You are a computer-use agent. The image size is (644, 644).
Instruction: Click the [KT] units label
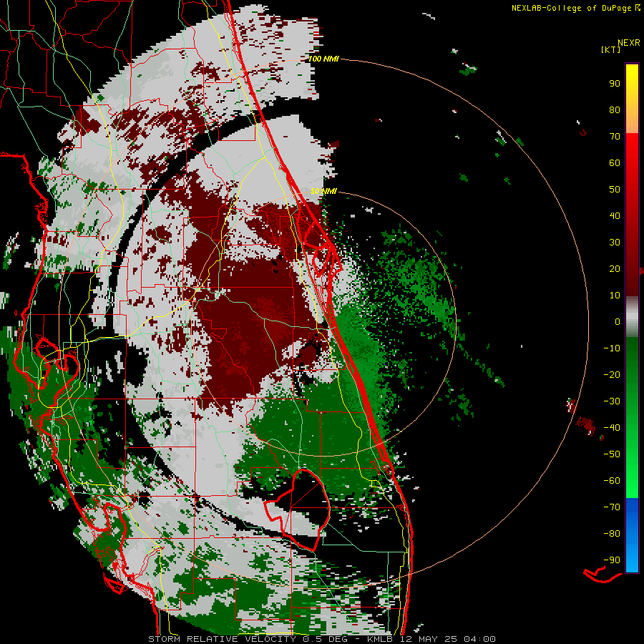[611, 49]
